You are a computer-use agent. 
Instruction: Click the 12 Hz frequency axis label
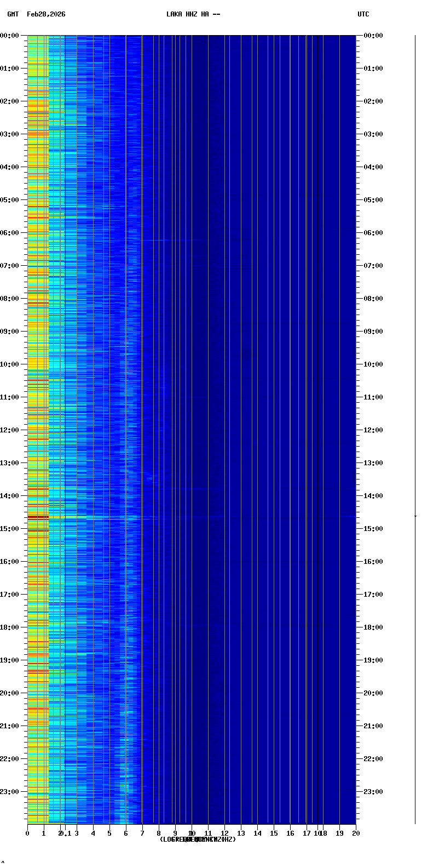(224, 833)
